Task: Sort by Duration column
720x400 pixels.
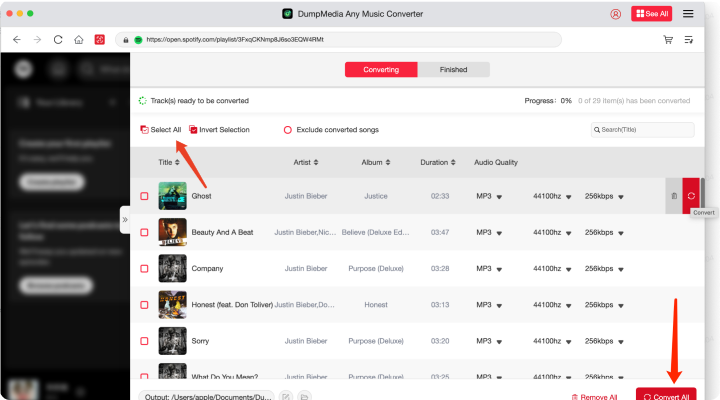Action: point(438,162)
